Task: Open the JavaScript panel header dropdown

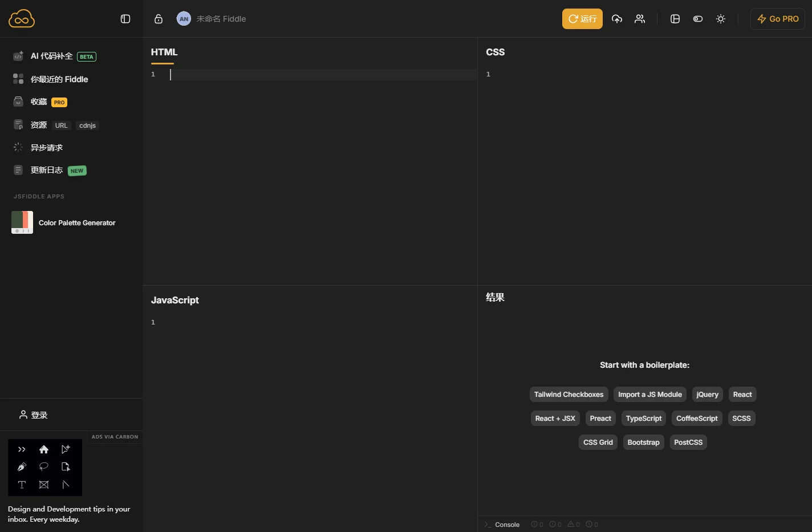Action: tap(175, 300)
